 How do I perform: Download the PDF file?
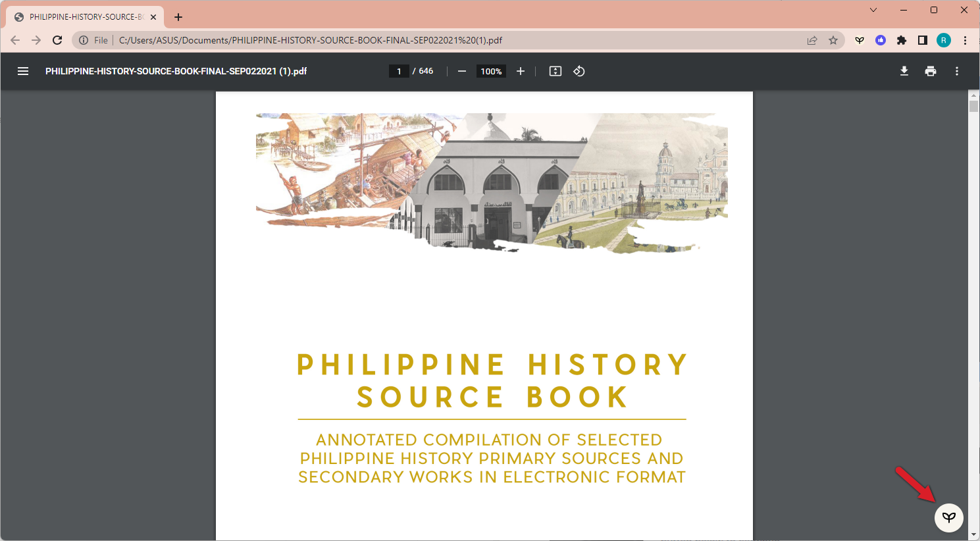[904, 71]
